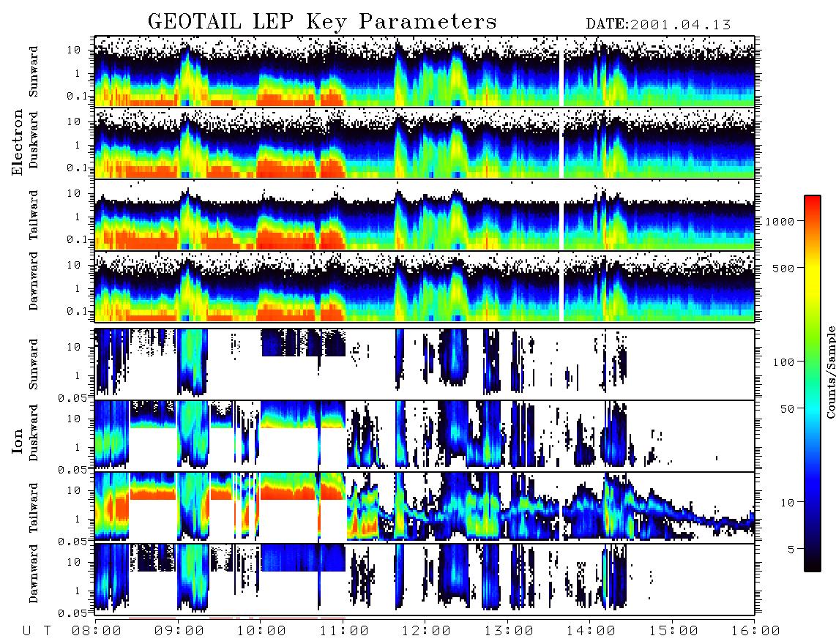Click the vertical Ion group label

[17, 441]
